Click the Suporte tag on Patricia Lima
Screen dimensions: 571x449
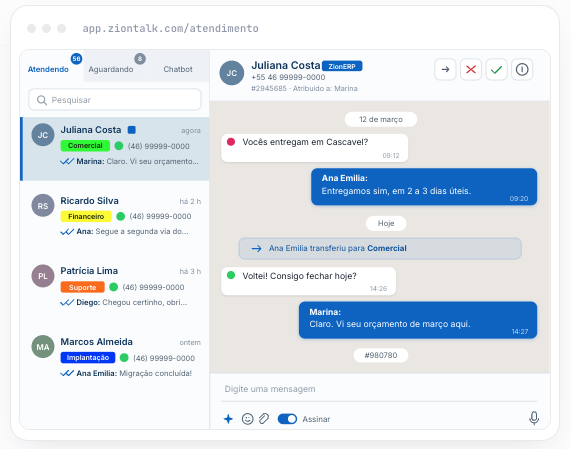click(x=83, y=287)
